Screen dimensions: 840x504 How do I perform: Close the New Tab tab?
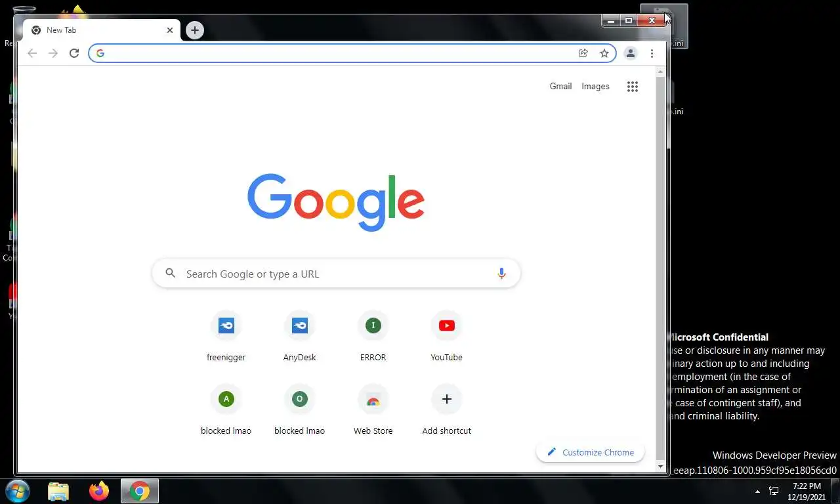[170, 30]
